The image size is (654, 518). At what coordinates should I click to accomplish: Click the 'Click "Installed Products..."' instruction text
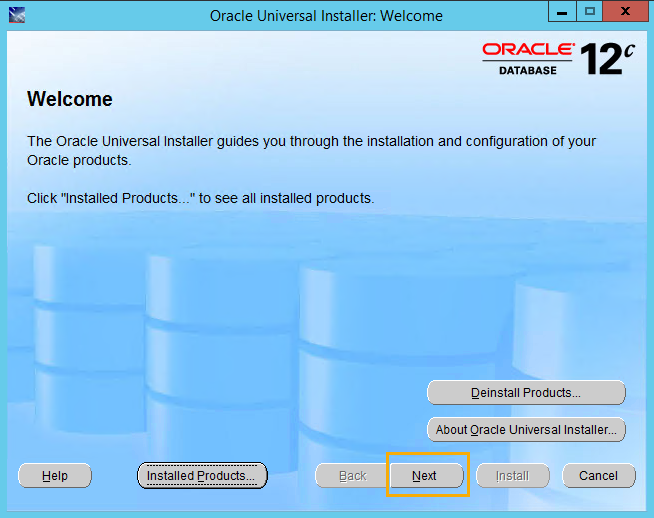(201, 198)
